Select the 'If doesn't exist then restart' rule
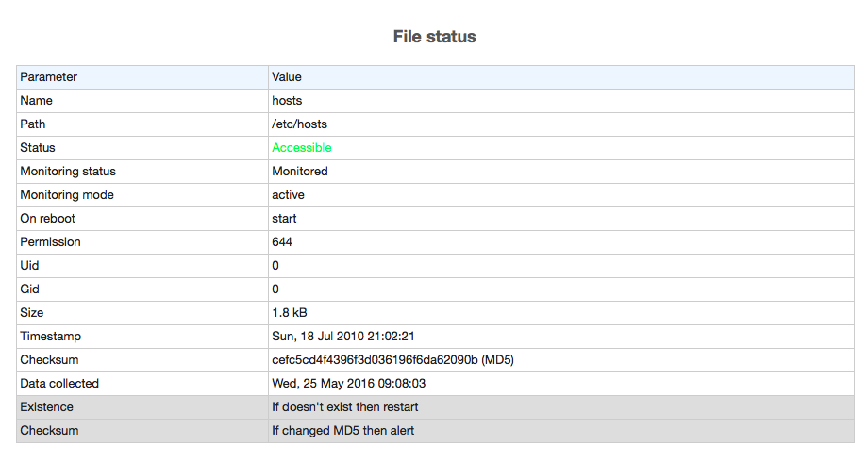The height and width of the screenshot is (462, 868). click(x=345, y=407)
